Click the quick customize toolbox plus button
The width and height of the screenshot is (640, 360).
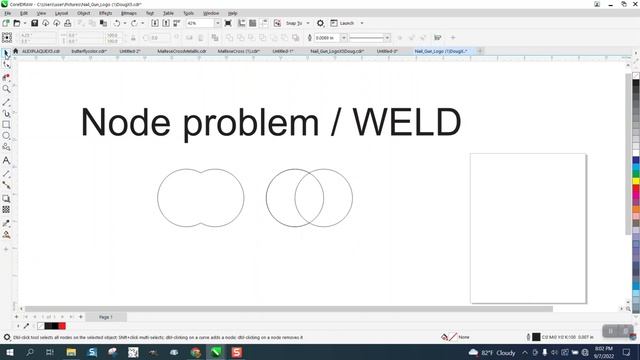(6, 249)
